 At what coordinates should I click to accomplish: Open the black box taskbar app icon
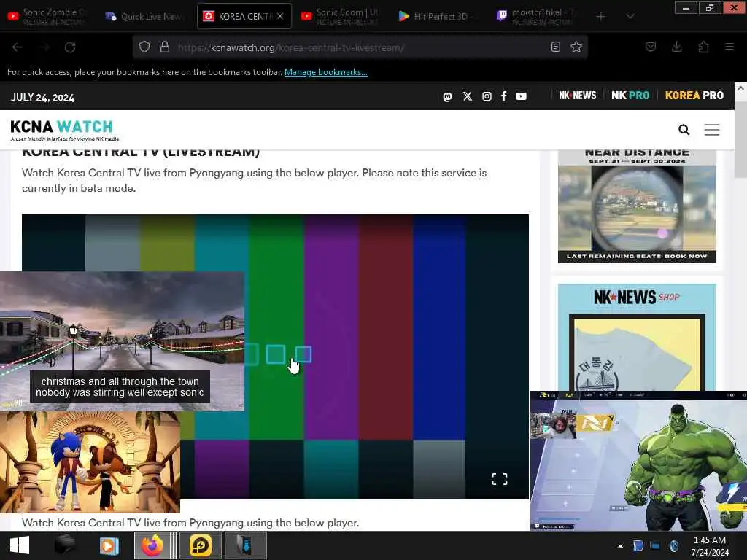(x=64, y=545)
